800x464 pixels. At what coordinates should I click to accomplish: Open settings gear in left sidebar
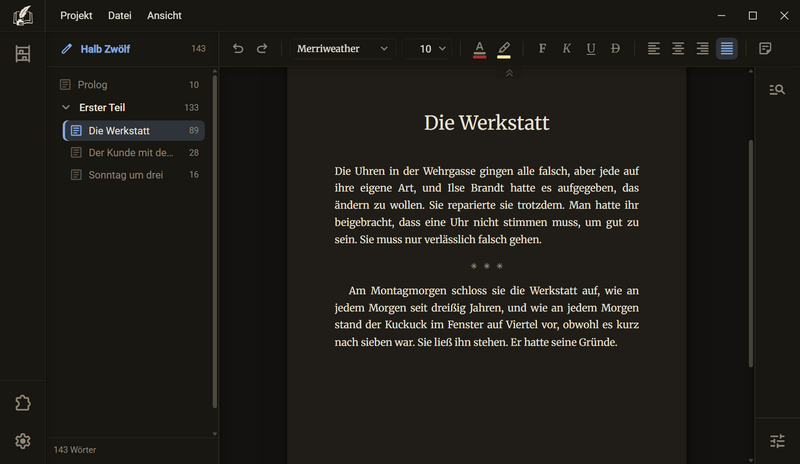(22, 441)
